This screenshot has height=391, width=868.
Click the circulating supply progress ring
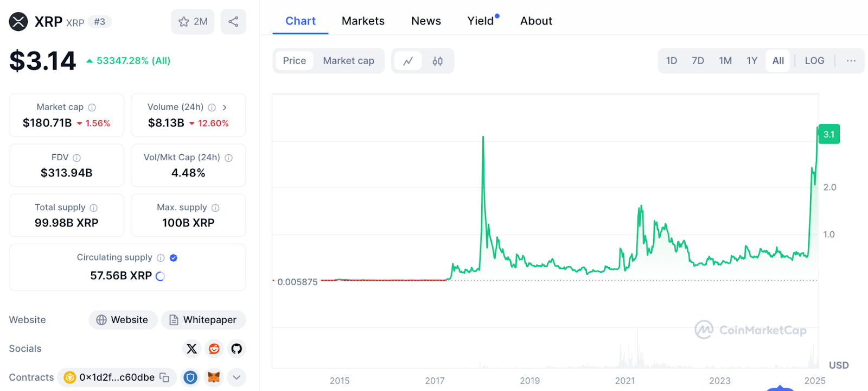(x=160, y=276)
